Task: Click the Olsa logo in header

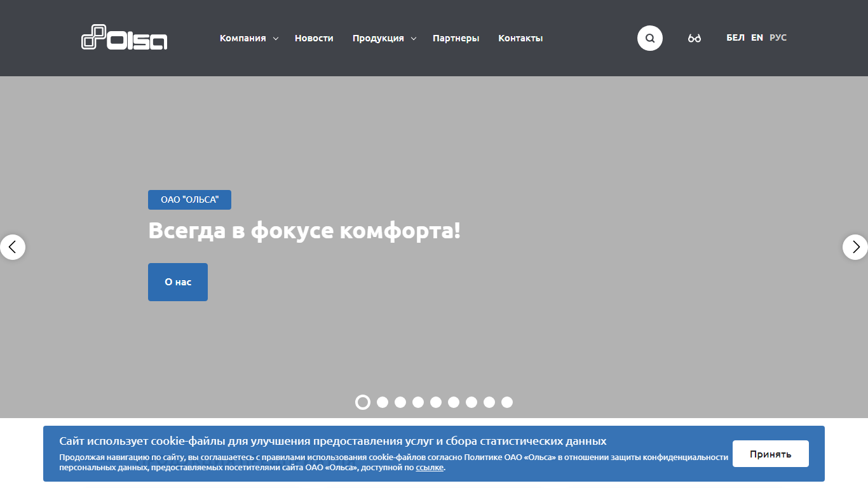Action: tap(125, 37)
